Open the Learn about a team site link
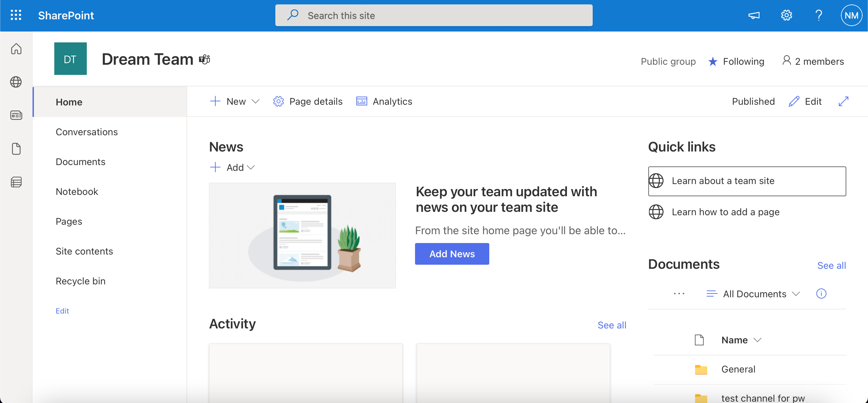The image size is (868, 403). click(x=723, y=181)
